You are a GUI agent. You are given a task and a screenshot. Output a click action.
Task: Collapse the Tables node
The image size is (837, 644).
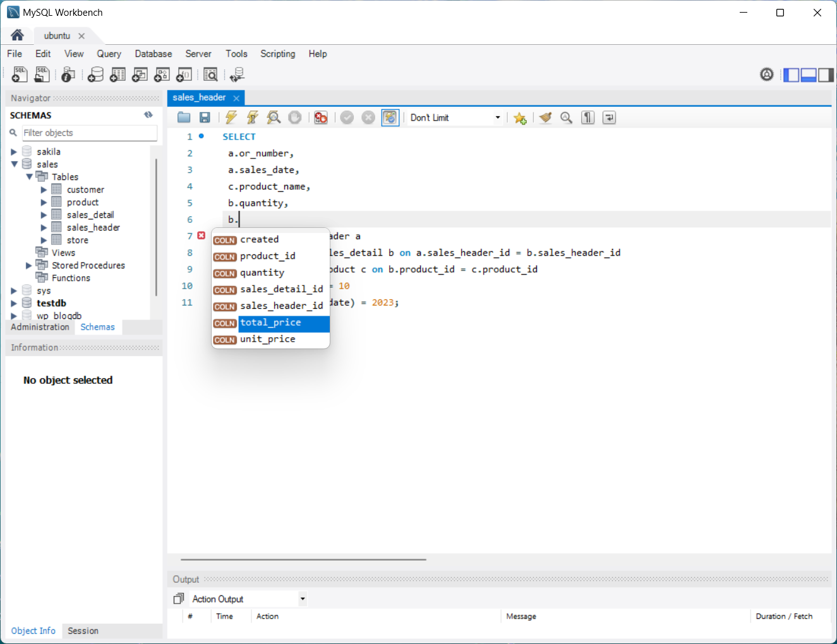click(x=29, y=177)
